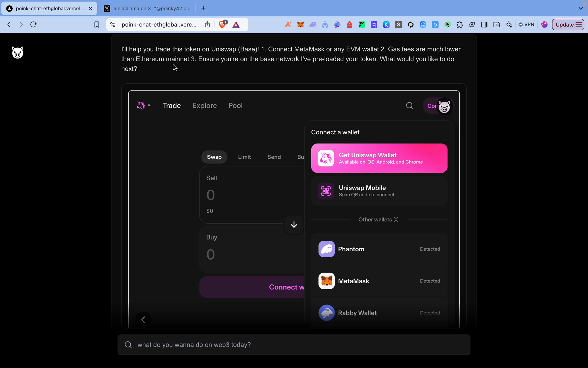
Task: Click the Connect wallet button under the Buy box
Action: (x=252, y=287)
